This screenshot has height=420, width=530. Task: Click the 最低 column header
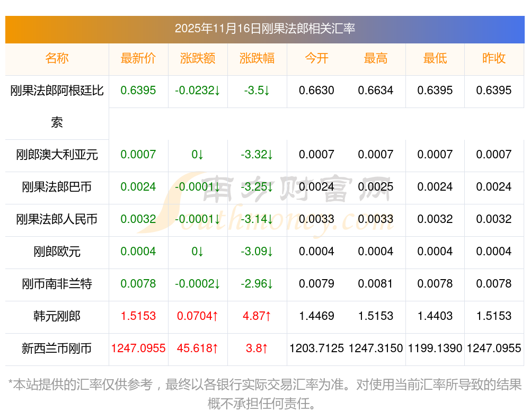435,58
